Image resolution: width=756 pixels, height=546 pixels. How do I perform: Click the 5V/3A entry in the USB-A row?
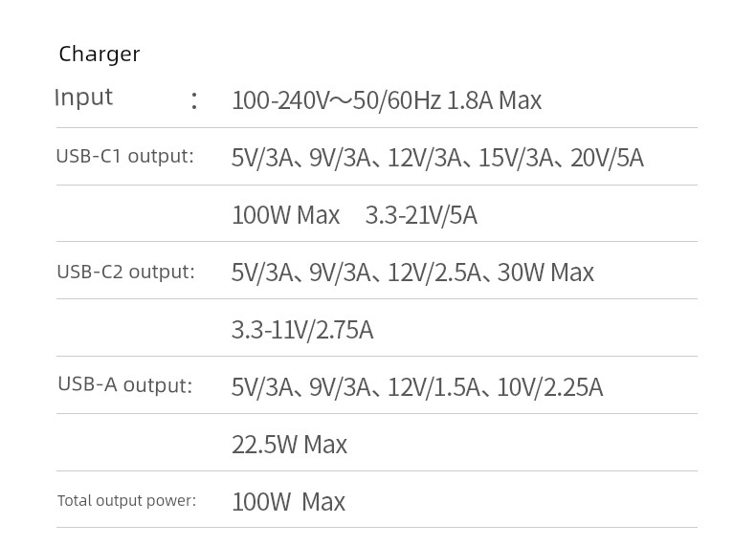(x=262, y=387)
